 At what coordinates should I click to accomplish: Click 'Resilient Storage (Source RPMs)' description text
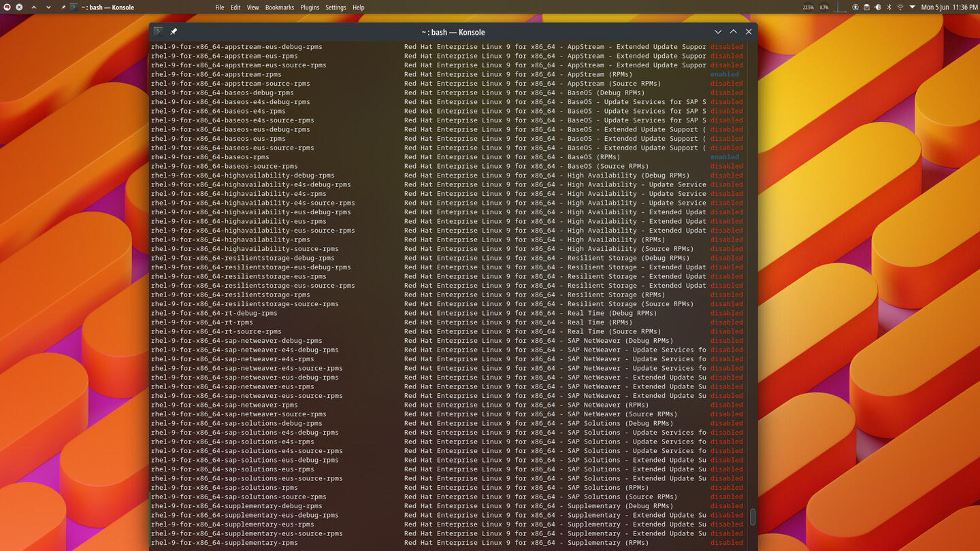tap(631, 304)
